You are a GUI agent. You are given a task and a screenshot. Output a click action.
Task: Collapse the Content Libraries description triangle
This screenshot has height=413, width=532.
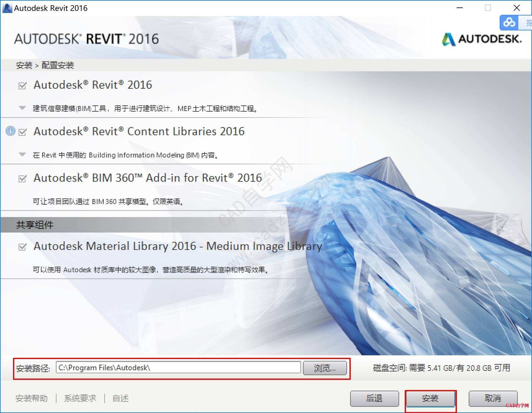pyautogui.click(x=22, y=154)
